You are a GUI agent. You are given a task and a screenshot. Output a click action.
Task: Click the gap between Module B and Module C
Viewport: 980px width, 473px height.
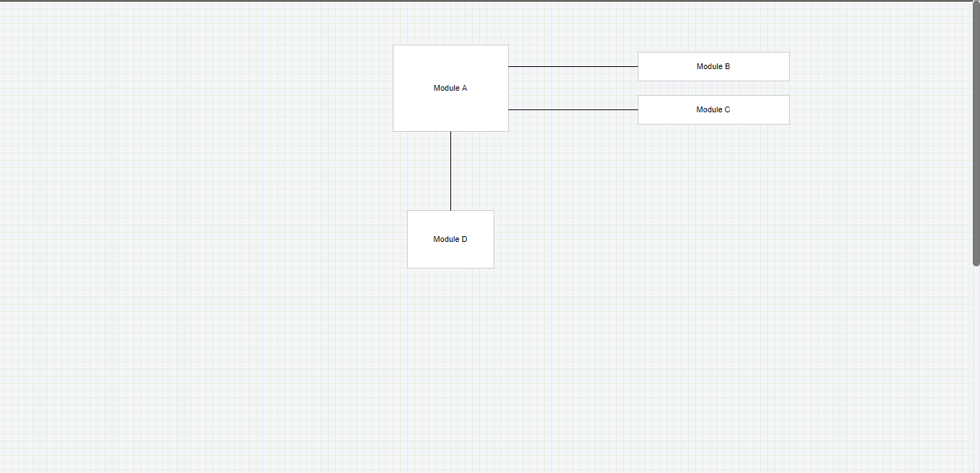713,88
